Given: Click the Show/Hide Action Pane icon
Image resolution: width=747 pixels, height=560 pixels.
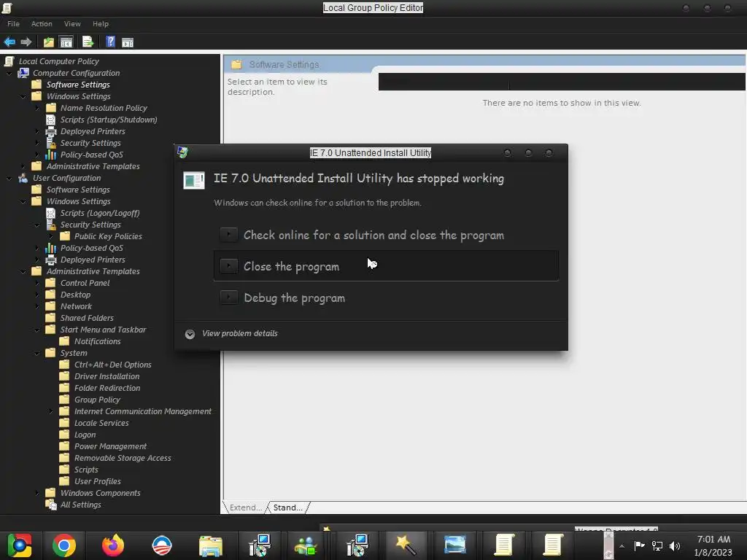Looking at the screenshot, I should (127, 42).
